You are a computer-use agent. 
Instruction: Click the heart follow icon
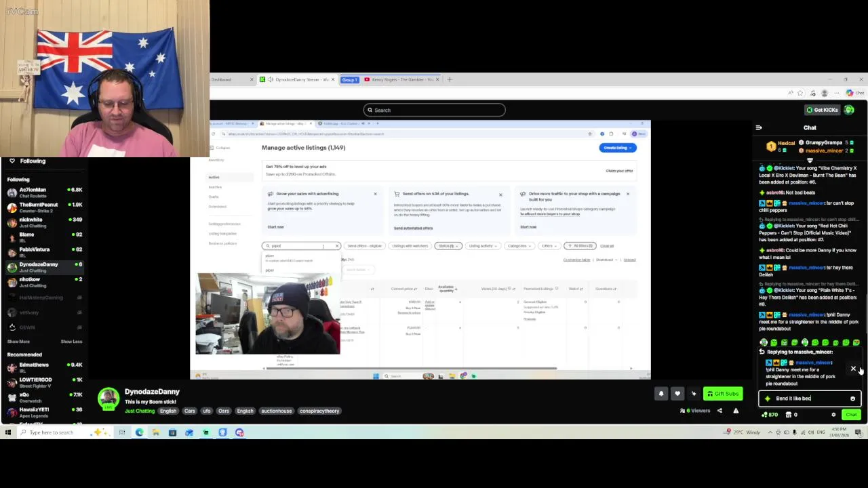click(677, 393)
